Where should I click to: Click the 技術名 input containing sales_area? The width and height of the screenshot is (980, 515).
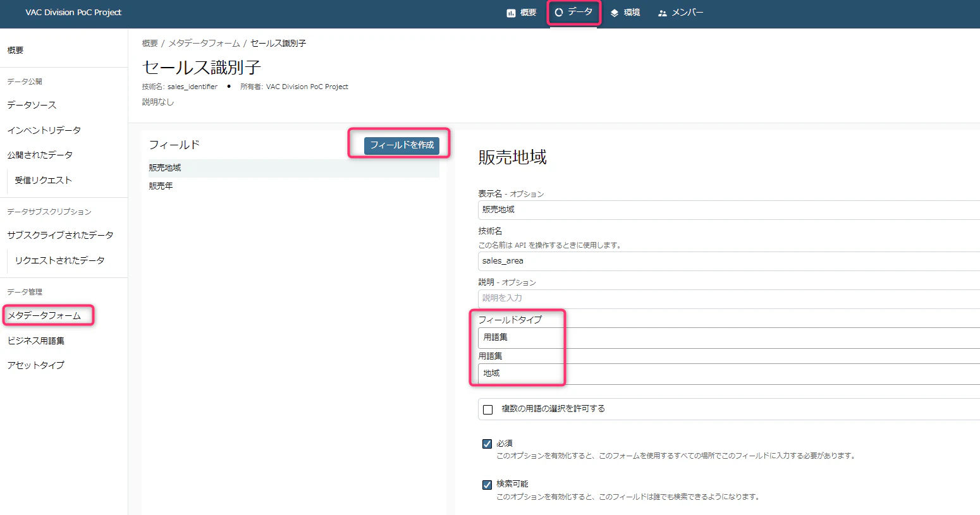pos(729,261)
